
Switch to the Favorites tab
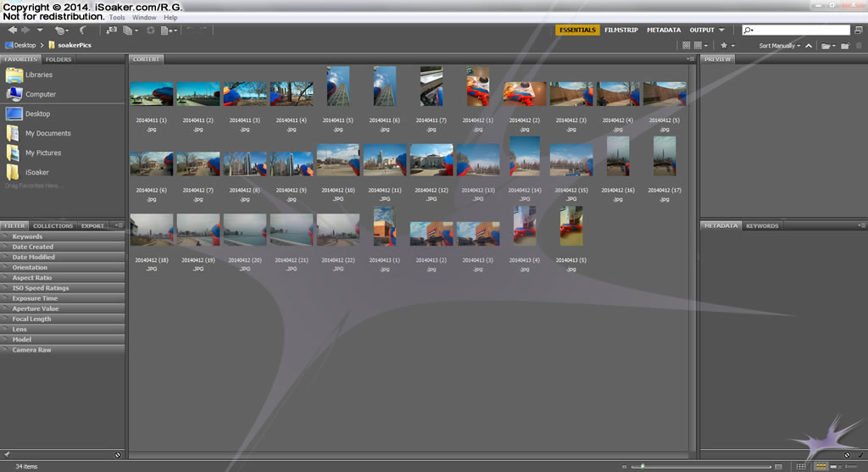tap(20, 59)
